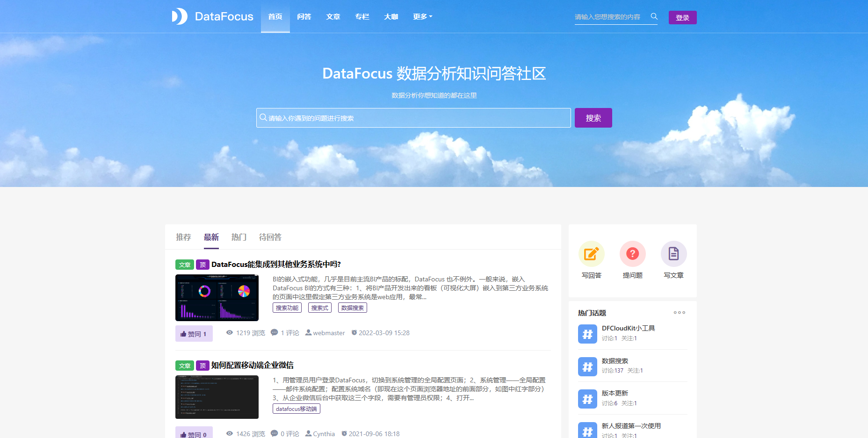The image size is (868, 438).
Task: Switch to the 热门 tab
Action: [x=239, y=237]
